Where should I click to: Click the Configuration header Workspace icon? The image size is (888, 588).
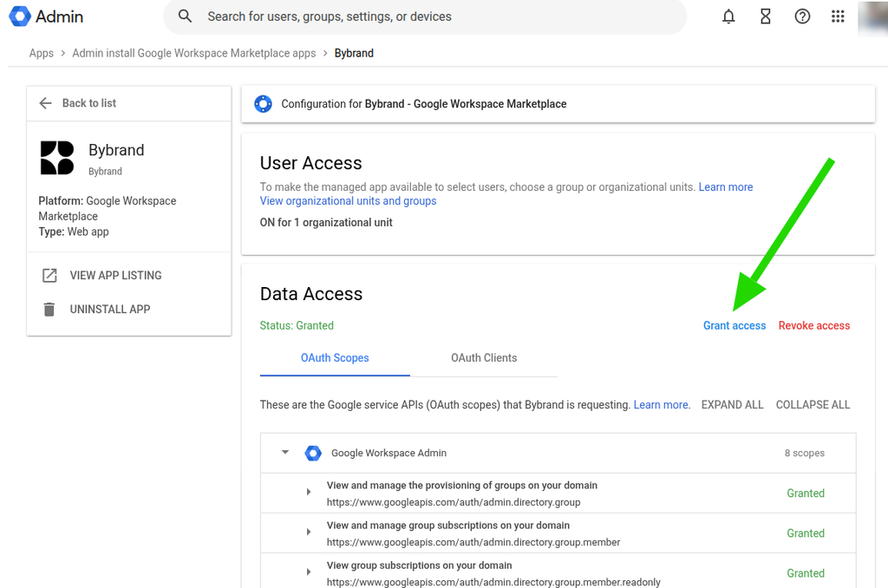263,104
